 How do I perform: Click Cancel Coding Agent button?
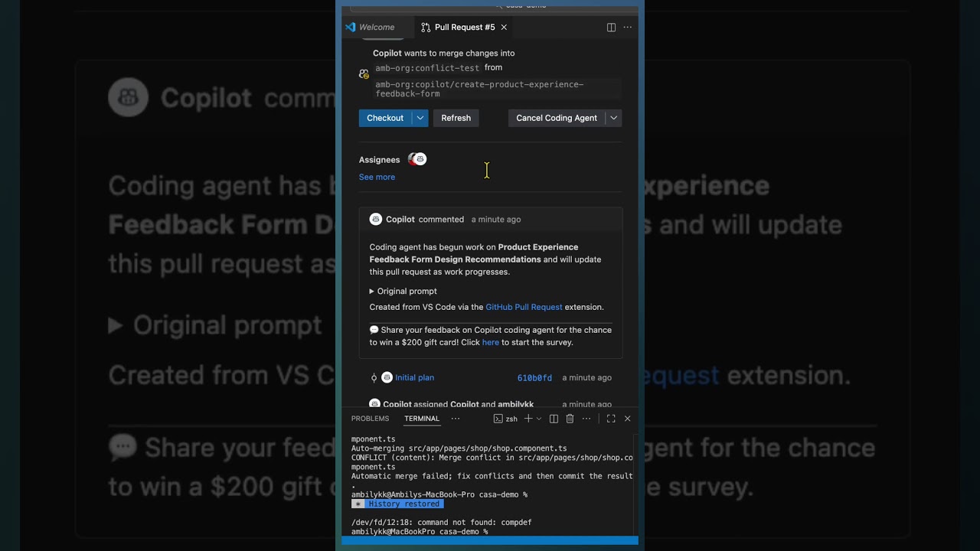coord(557,118)
